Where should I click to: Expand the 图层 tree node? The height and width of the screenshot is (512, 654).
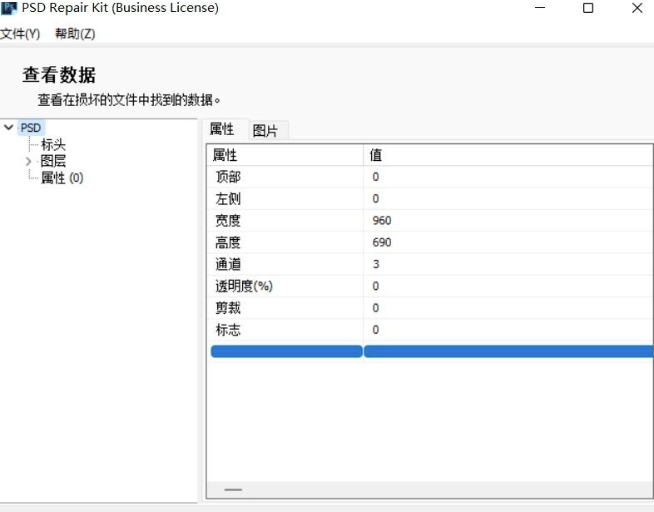pos(28,161)
